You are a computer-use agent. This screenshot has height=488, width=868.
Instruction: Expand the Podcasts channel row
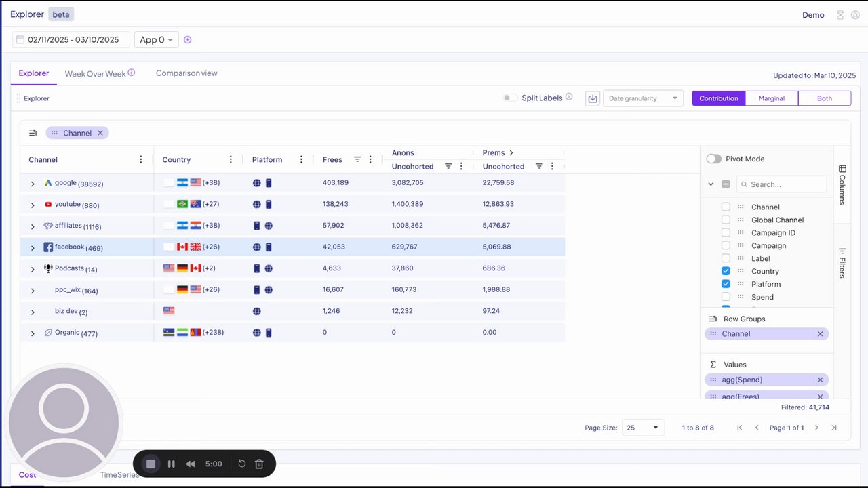(x=33, y=269)
